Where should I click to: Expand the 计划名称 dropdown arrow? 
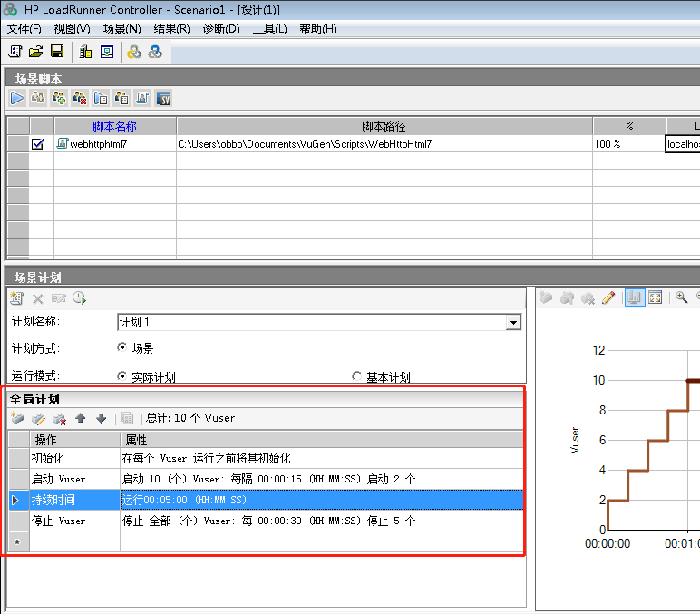point(513,323)
